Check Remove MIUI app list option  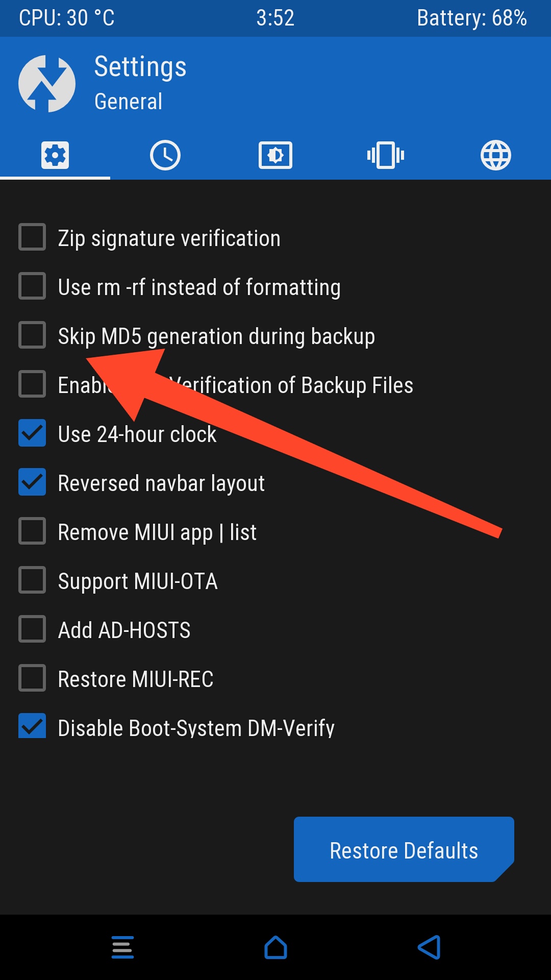point(32,531)
